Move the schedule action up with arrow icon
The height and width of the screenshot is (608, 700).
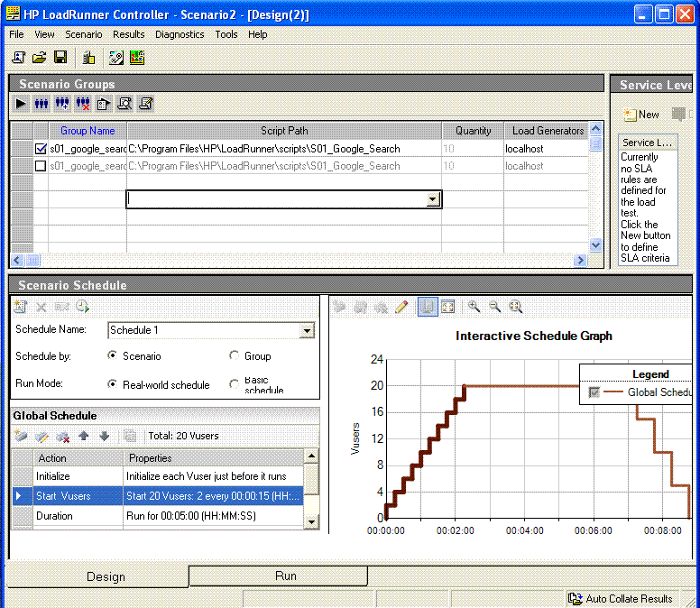click(84, 436)
